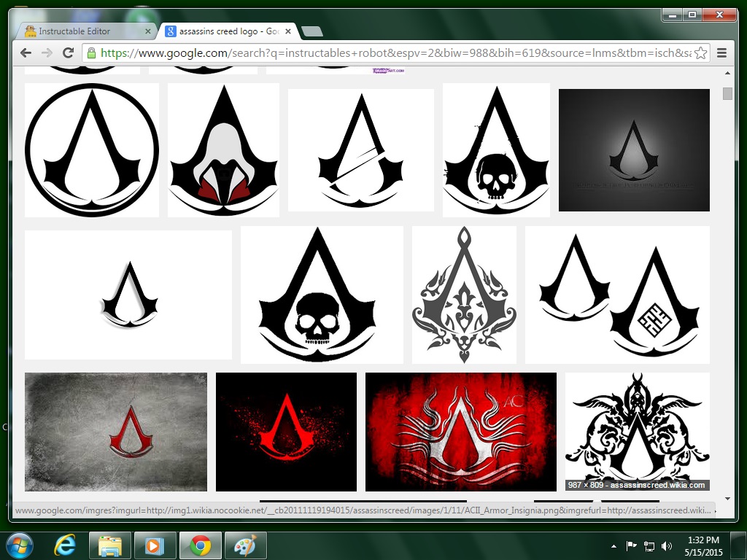Click the HTTPS padlock in the address bar
Image resolution: width=747 pixels, height=560 pixels.
(90, 52)
